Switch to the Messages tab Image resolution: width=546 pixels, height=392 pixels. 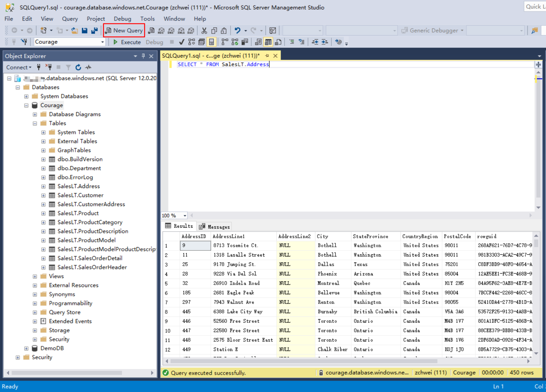pyautogui.click(x=214, y=227)
